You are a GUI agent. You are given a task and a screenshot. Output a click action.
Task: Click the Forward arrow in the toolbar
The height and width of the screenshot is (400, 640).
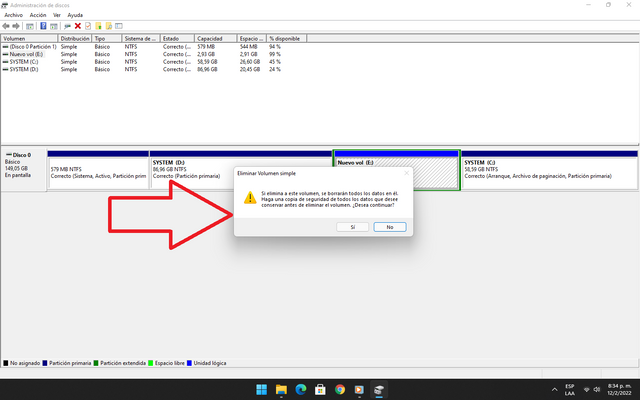16,26
